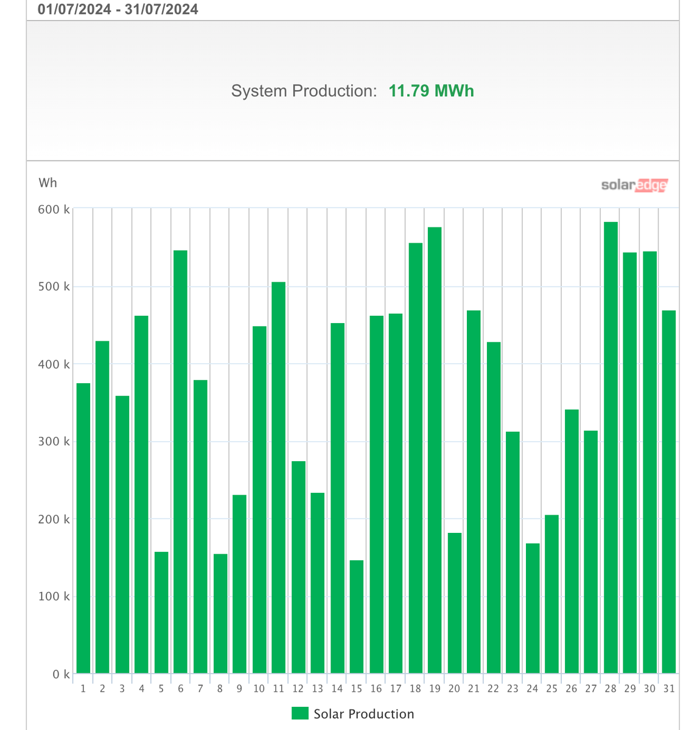Click the SolarEdge logo
Image resolution: width=700 pixels, height=730 pixels.
[634, 185]
